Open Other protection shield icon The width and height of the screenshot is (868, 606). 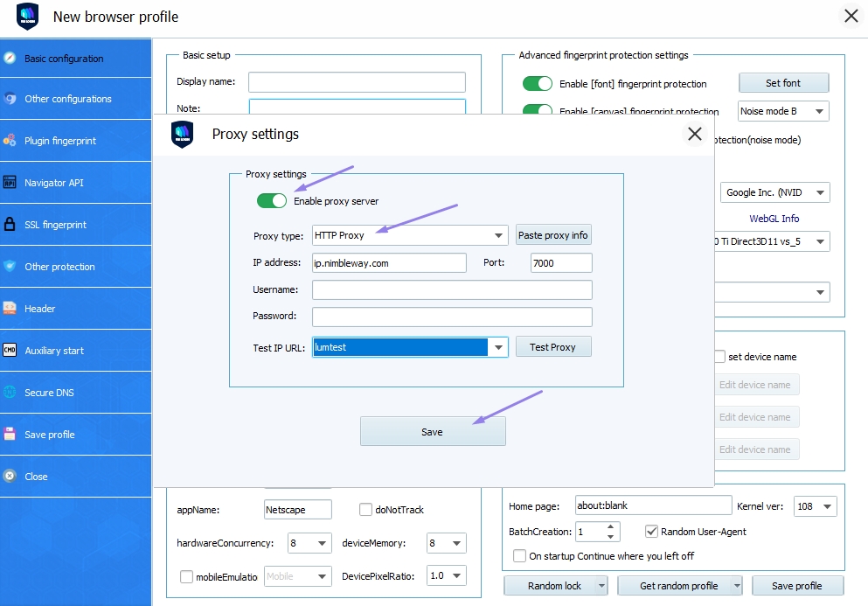pos(10,266)
